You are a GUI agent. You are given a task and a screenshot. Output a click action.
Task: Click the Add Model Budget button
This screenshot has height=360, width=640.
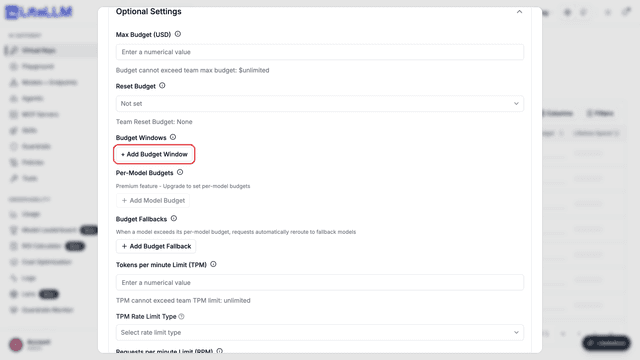153,200
